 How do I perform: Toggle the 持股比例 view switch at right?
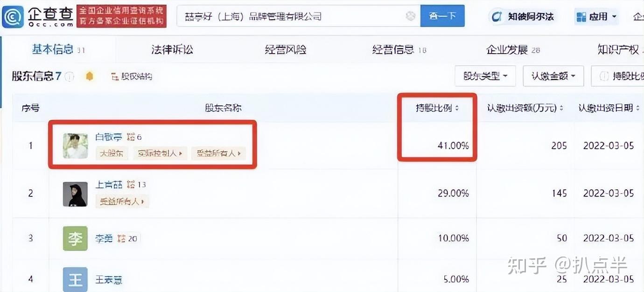pyautogui.click(x=619, y=76)
